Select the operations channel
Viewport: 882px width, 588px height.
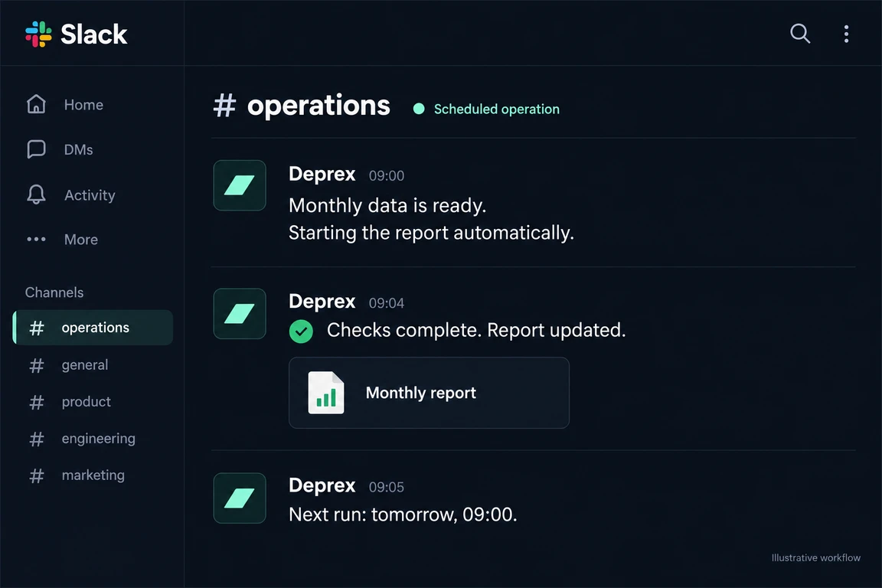pyautogui.click(x=93, y=328)
